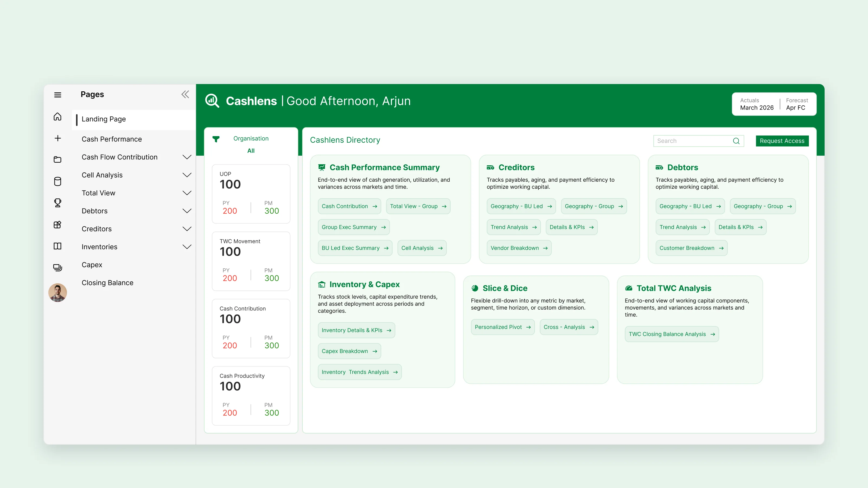The image size is (868, 488).
Task: Expand the Total View chevron
Action: point(187,193)
